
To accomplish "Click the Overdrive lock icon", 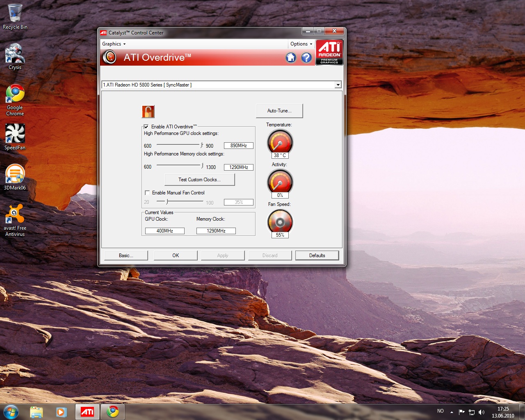I will (x=148, y=111).
